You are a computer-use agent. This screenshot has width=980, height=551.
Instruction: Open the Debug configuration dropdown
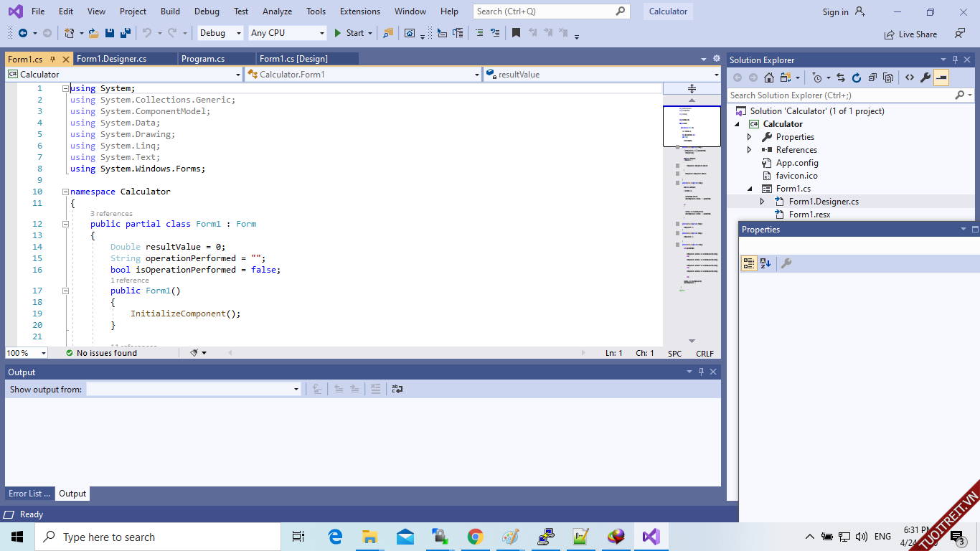(x=220, y=33)
